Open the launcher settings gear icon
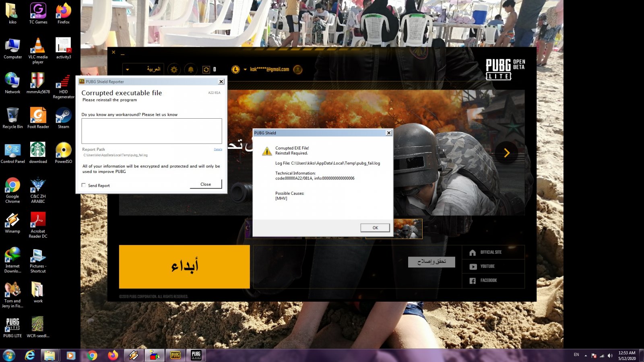 pos(174,70)
